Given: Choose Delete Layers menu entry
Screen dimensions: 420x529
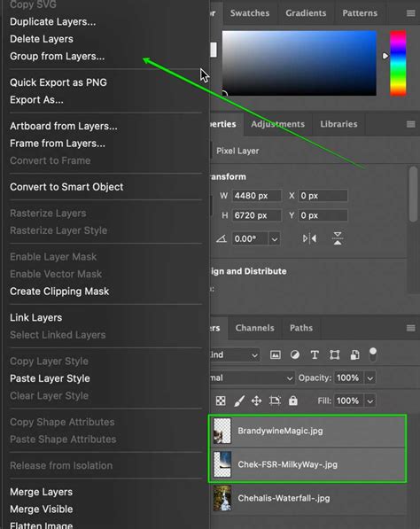Looking at the screenshot, I should (42, 39).
